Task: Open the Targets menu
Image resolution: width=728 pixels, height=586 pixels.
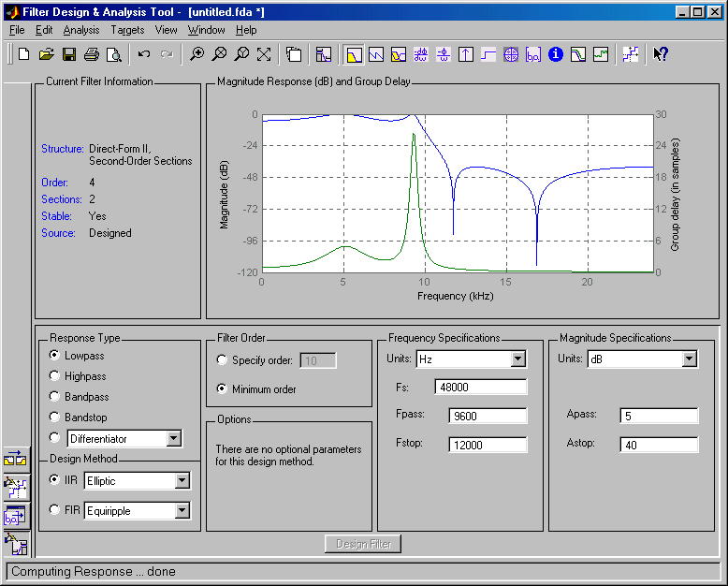Action: tap(127, 30)
